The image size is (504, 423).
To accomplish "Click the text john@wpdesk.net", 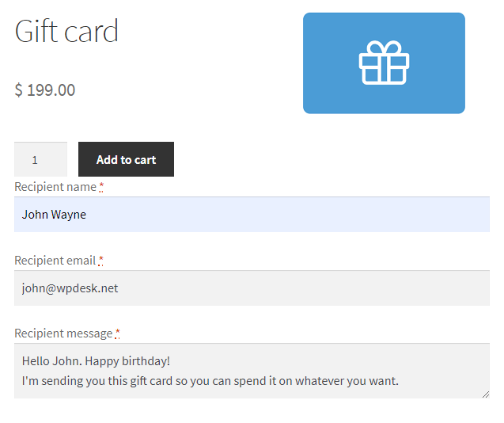I will (x=70, y=288).
